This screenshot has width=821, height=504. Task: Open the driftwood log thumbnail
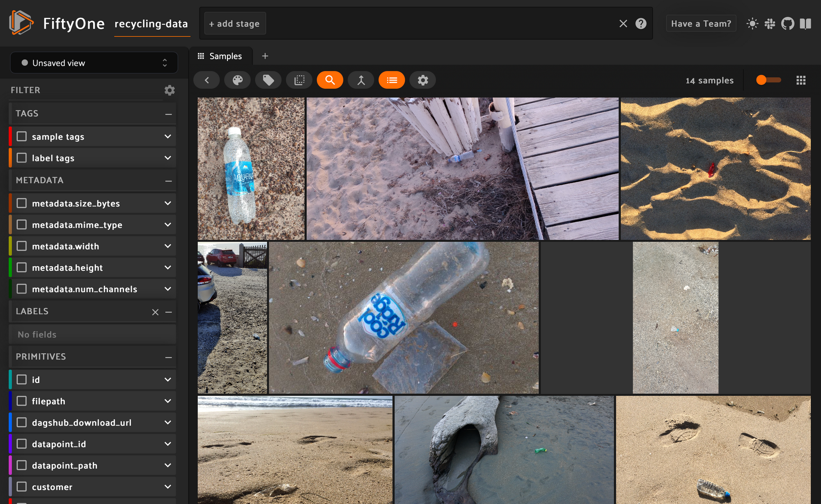(504, 450)
